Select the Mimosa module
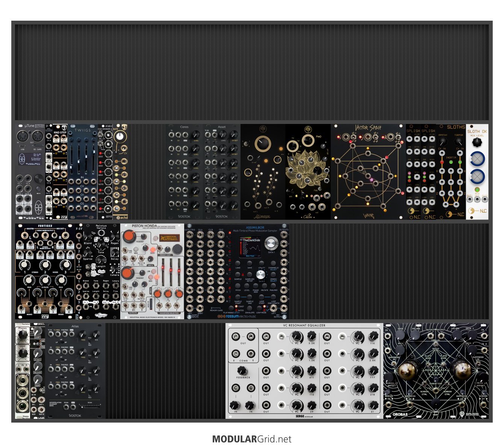 [263, 172]
